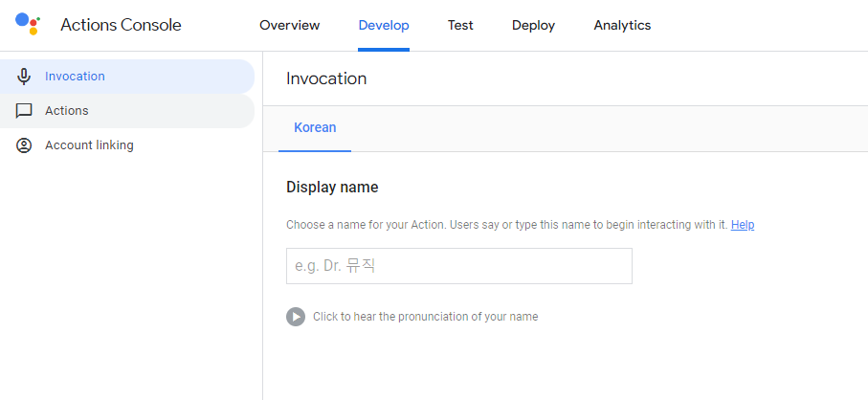
Task: Click the Google Assistant logo
Action: 28,24
